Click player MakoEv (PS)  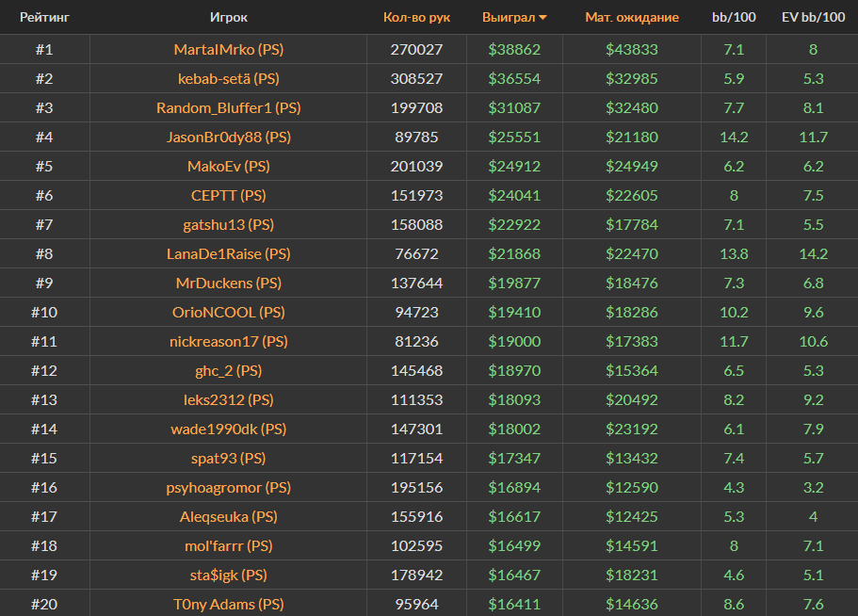(229, 166)
